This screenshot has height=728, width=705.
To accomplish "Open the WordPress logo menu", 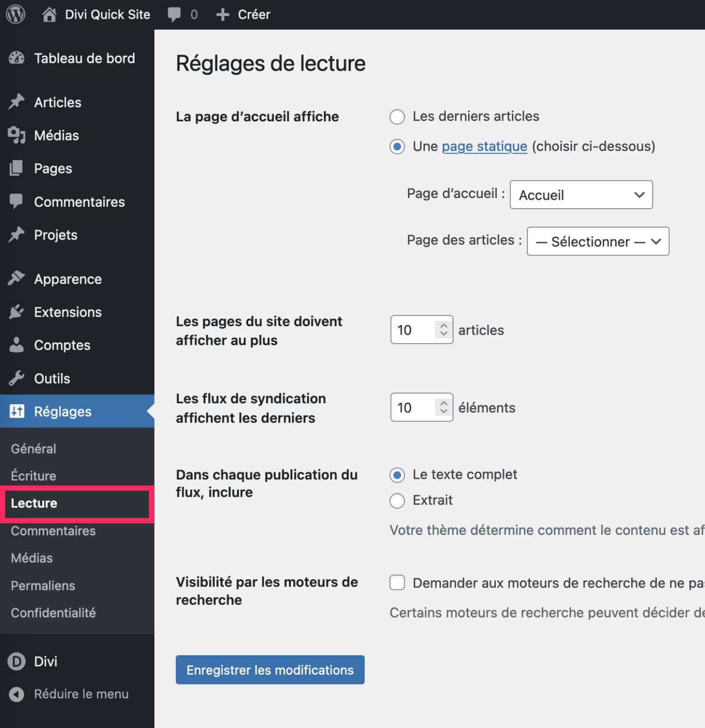I will 16,15.
